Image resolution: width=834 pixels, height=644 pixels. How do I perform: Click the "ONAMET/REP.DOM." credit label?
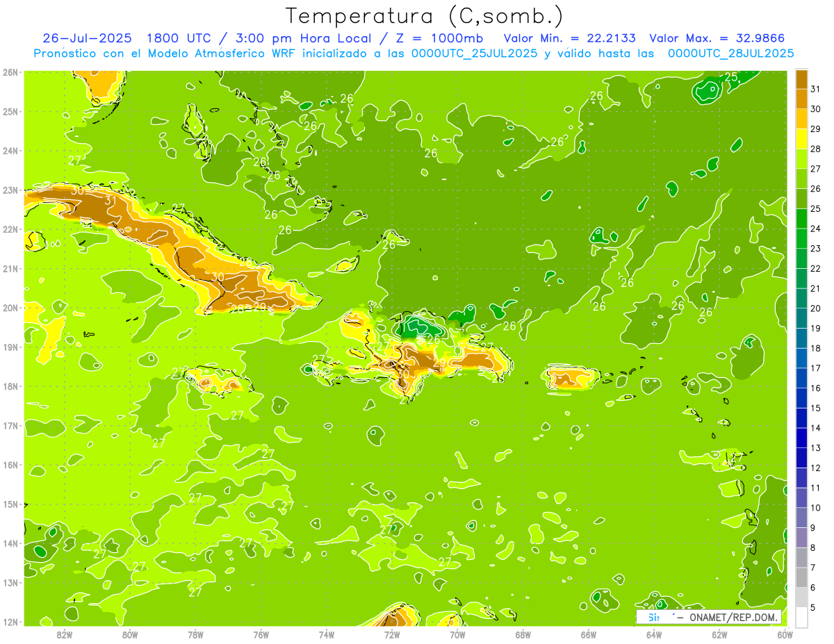tap(734, 617)
